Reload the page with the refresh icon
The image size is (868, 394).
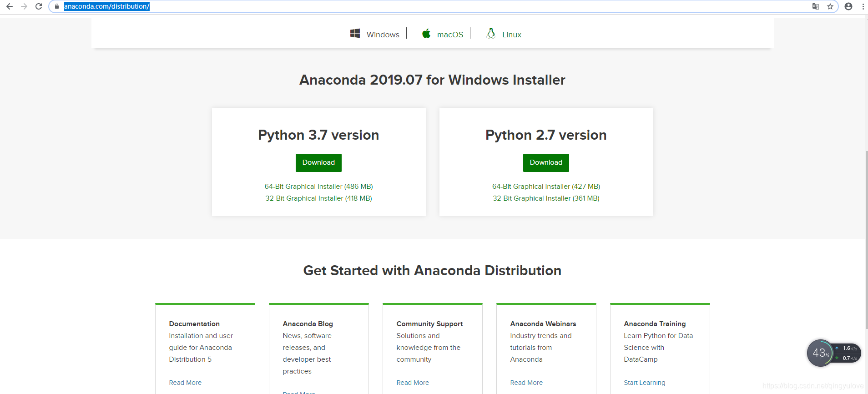coord(39,6)
